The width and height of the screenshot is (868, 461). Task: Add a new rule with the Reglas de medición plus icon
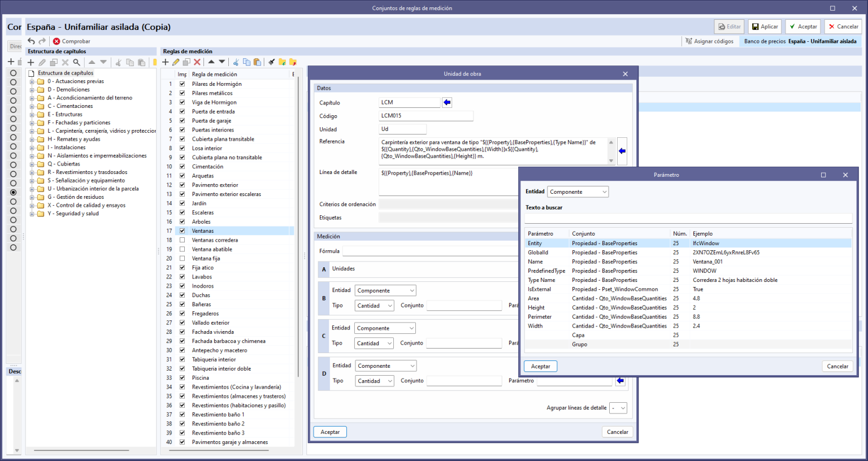pos(166,62)
